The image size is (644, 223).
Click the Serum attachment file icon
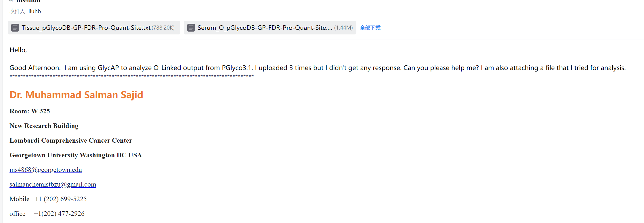click(191, 28)
